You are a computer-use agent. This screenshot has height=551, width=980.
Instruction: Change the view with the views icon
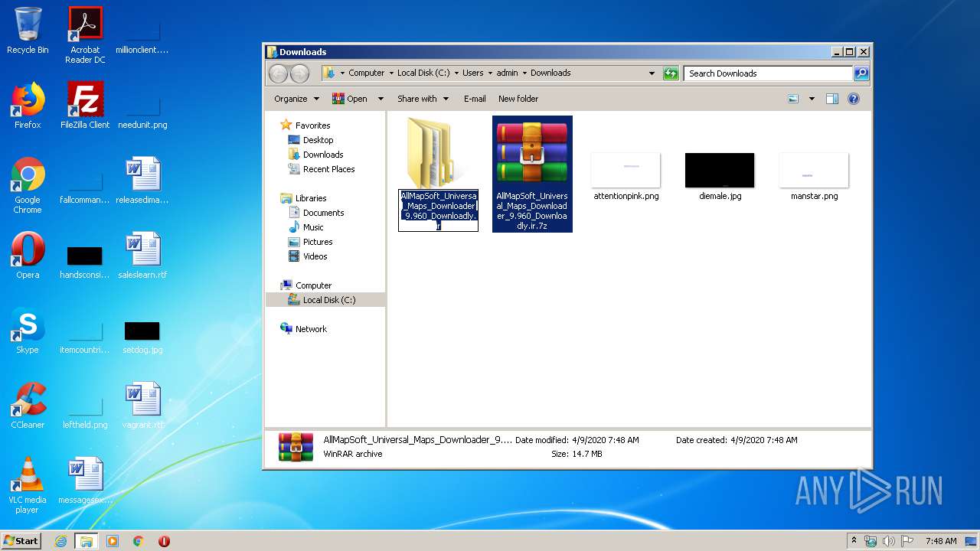coord(793,99)
